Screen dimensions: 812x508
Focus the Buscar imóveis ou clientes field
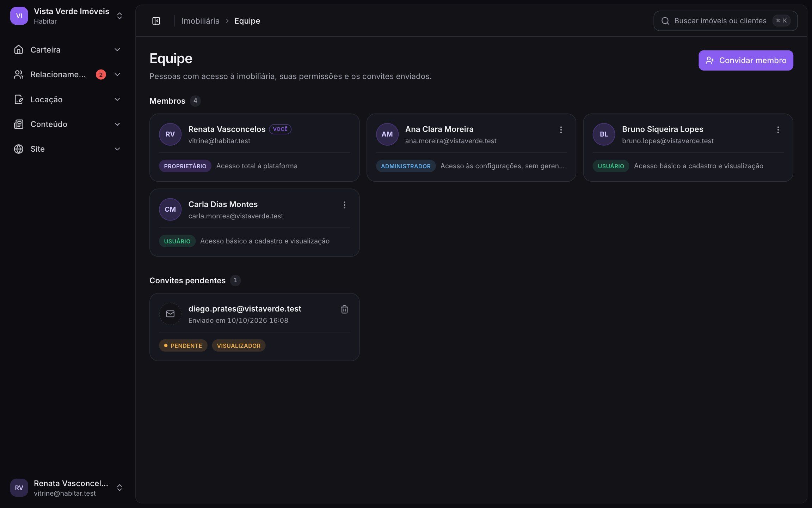tap(725, 21)
